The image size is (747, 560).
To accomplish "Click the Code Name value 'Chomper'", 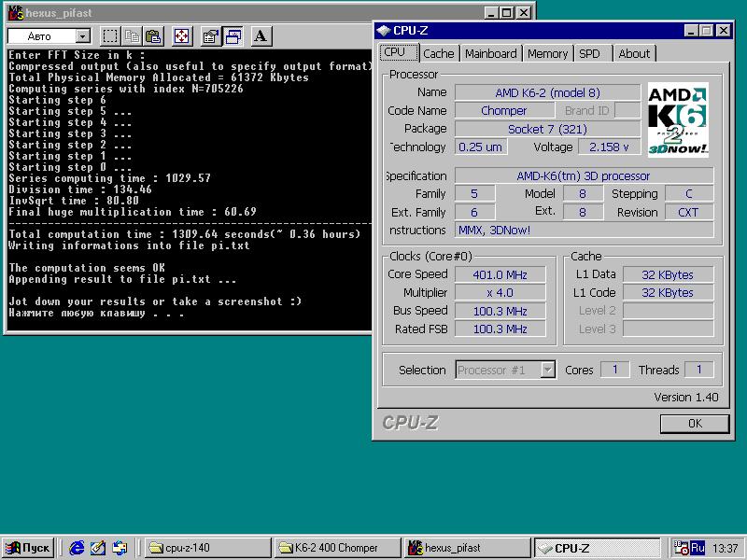I will (x=504, y=110).
